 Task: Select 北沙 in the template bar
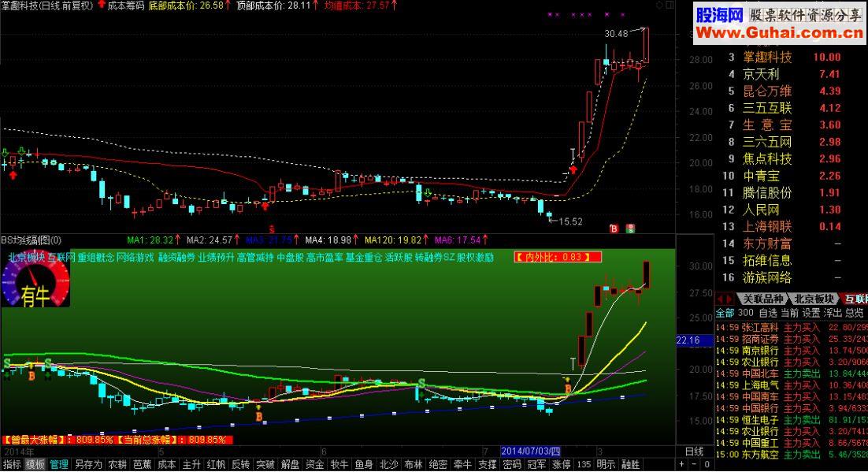pos(388,464)
